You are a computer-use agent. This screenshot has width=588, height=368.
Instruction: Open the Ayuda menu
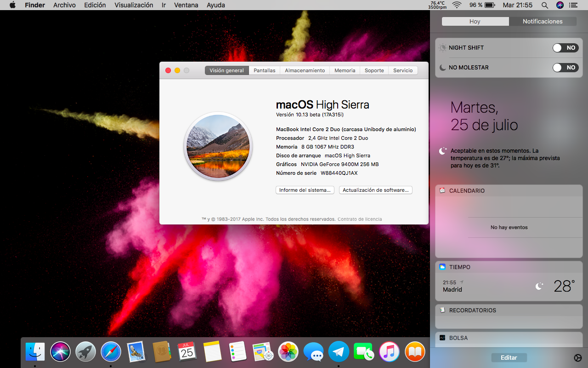[x=216, y=5]
